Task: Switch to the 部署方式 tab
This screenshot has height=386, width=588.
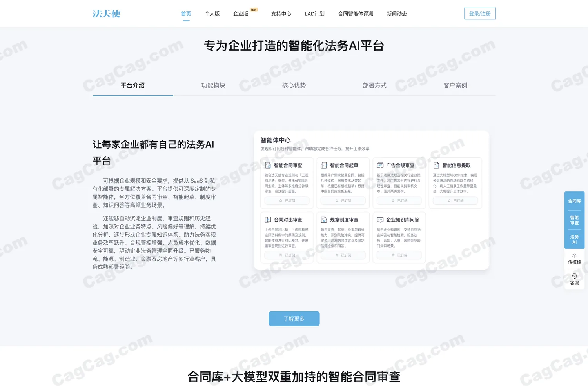Action: click(374, 86)
